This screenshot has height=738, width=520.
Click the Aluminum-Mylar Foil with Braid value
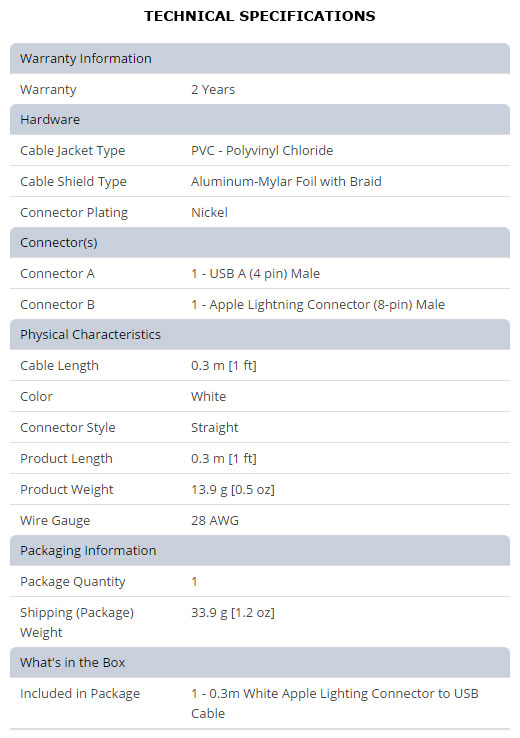[x=286, y=182]
